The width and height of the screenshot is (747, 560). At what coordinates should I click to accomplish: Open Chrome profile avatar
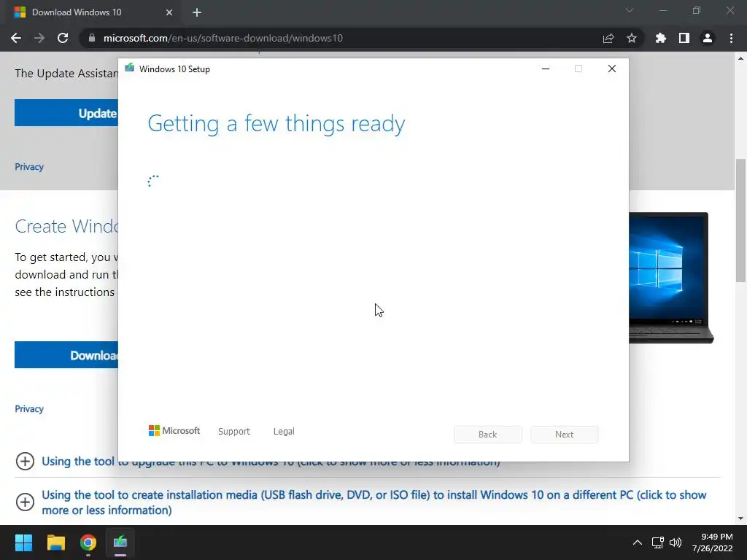tap(708, 38)
